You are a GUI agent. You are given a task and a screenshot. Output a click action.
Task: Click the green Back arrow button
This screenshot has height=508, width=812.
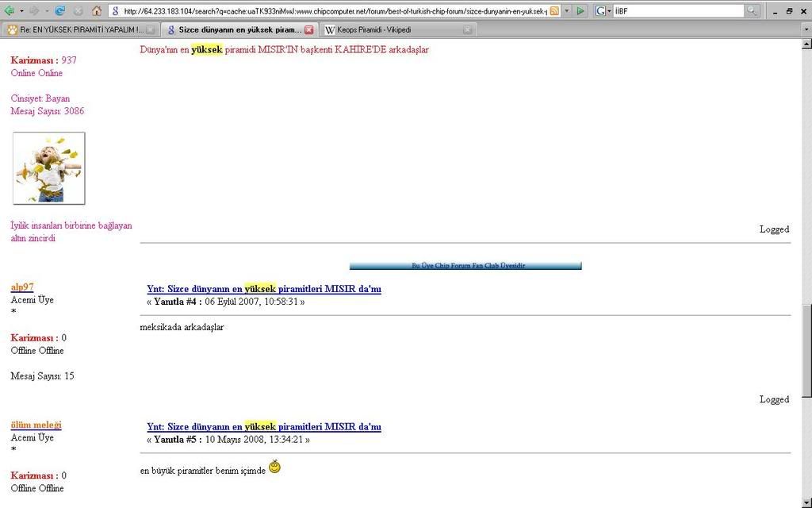(x=10, y=11)
